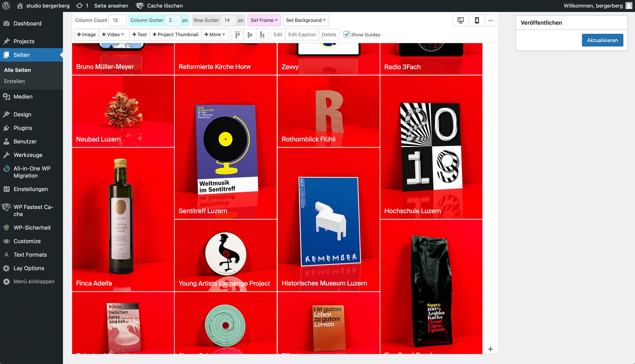Align selected elements to top
This screenshot has height=364, width=635.
[237, 34]
